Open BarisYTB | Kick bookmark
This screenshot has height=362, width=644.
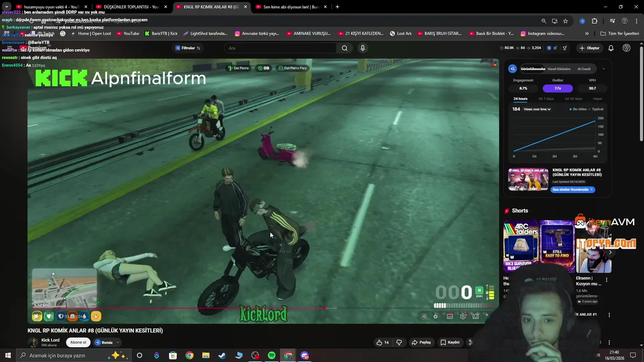tap(161, 34)
